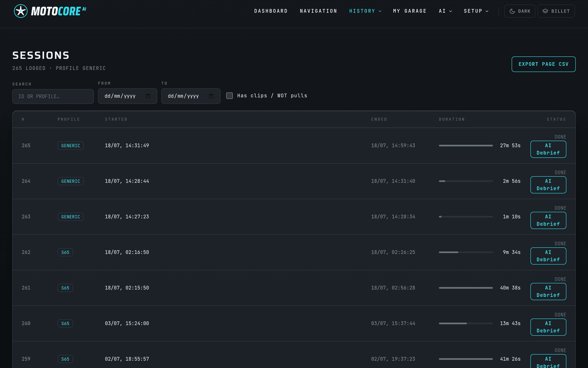Toggle the Dark theme button
The image size is (588, 368).
click(x=519, y=11)
